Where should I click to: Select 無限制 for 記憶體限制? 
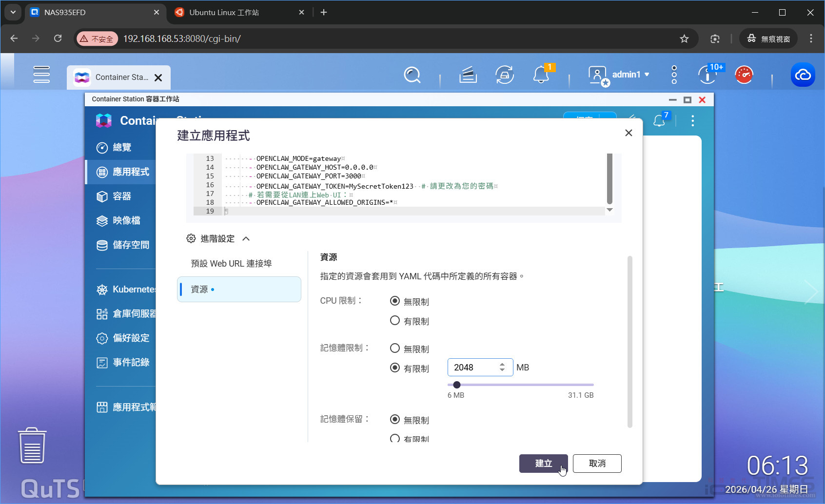(x=395, y=349)
